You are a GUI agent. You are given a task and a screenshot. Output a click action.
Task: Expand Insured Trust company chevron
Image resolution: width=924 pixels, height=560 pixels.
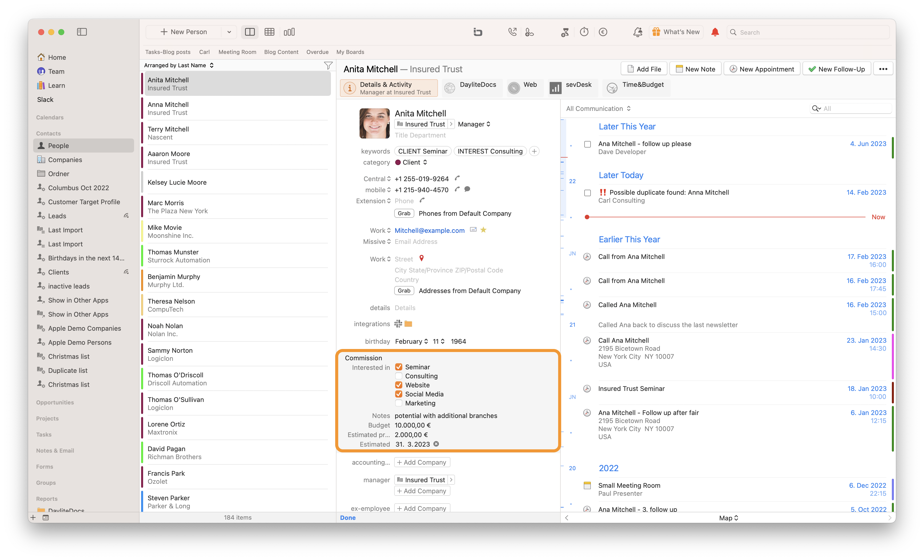point(451,124)
